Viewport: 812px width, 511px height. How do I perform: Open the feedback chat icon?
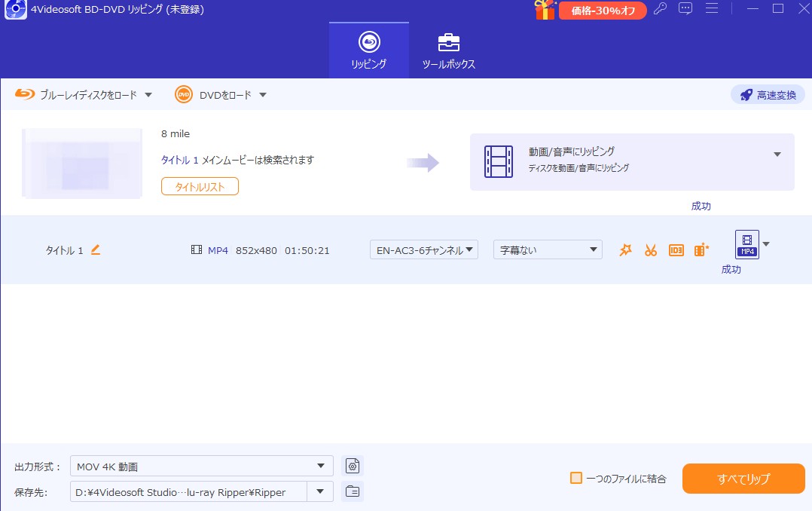(x=685, y=8)
